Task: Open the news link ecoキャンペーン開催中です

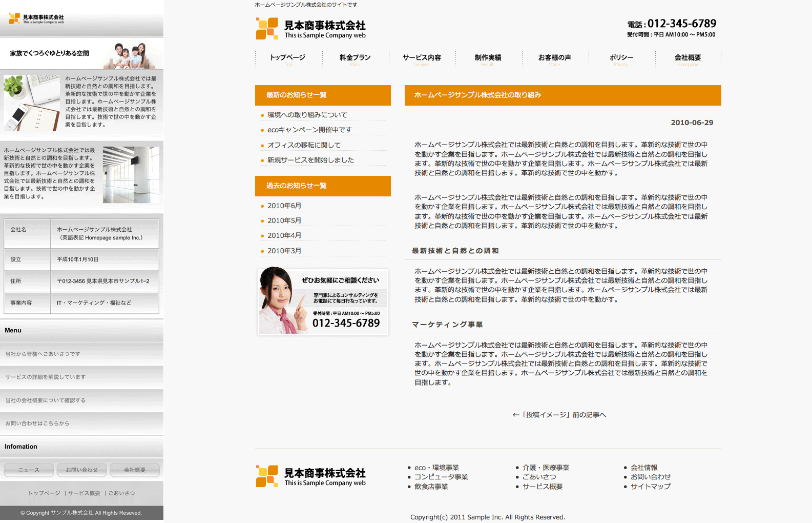Action: [309, 130]
